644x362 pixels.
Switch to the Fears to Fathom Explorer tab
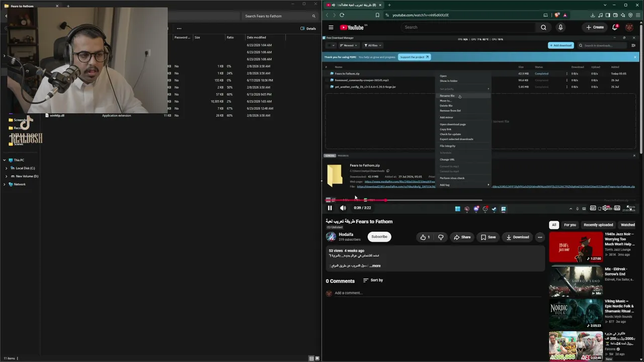point(31,6)
